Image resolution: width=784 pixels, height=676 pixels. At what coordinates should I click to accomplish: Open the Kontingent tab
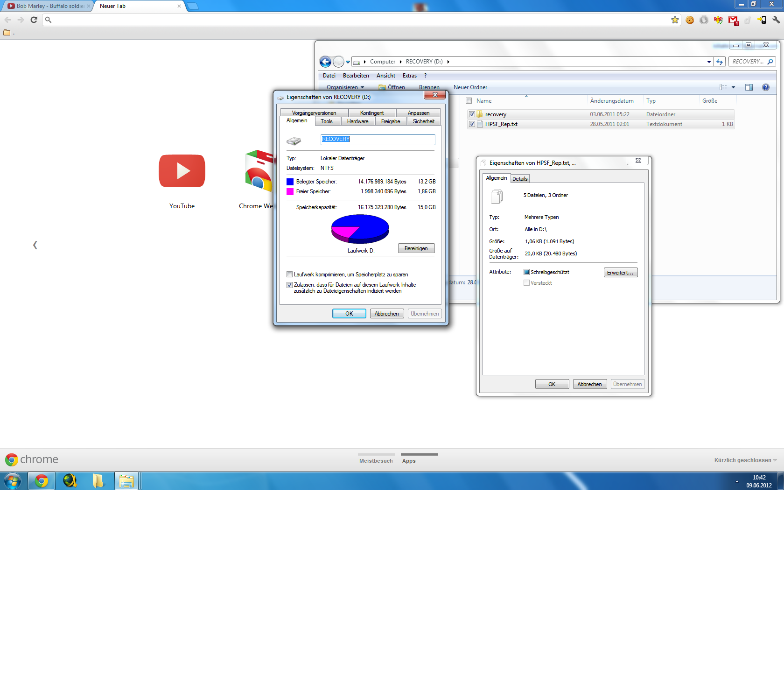(x=372, y=113)
